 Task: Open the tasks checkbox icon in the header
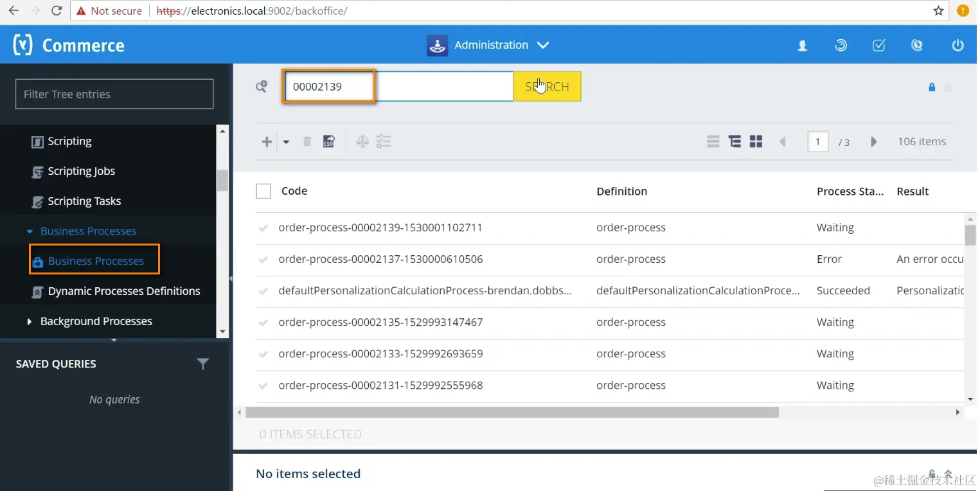tap(878, 45)
